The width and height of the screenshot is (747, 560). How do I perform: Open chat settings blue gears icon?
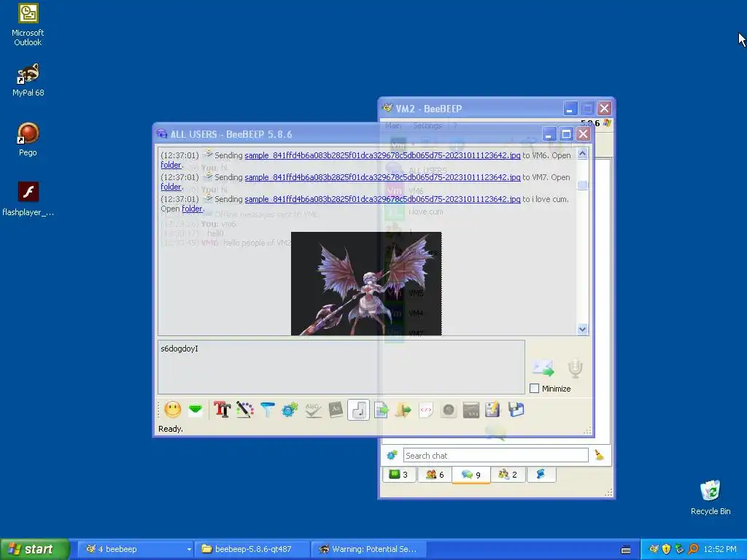290,410
